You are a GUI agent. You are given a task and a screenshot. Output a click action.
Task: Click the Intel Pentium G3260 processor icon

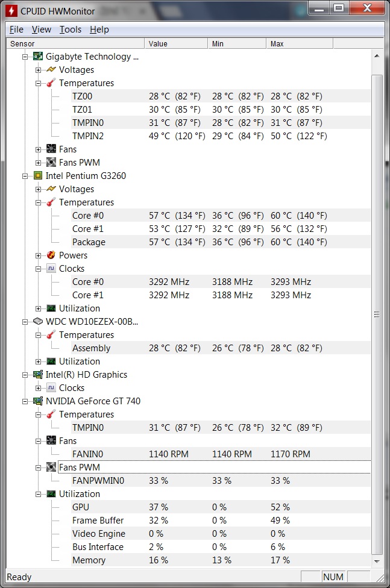click(38, 176)
